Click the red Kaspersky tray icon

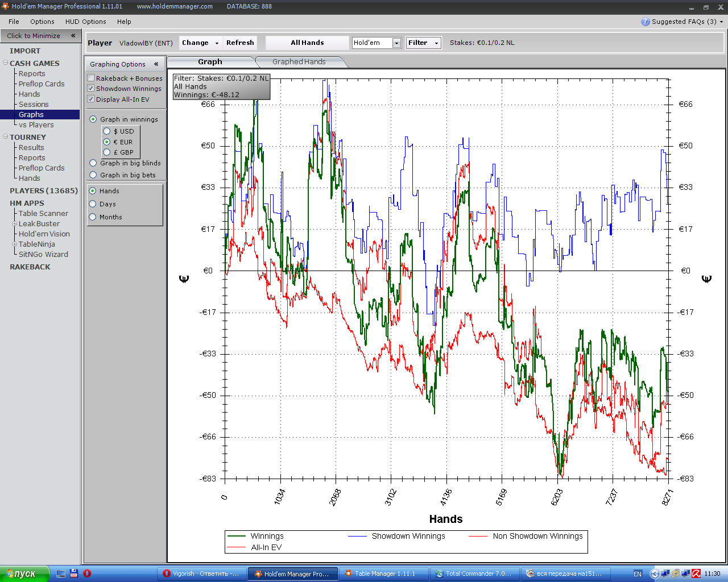point(696,573)
